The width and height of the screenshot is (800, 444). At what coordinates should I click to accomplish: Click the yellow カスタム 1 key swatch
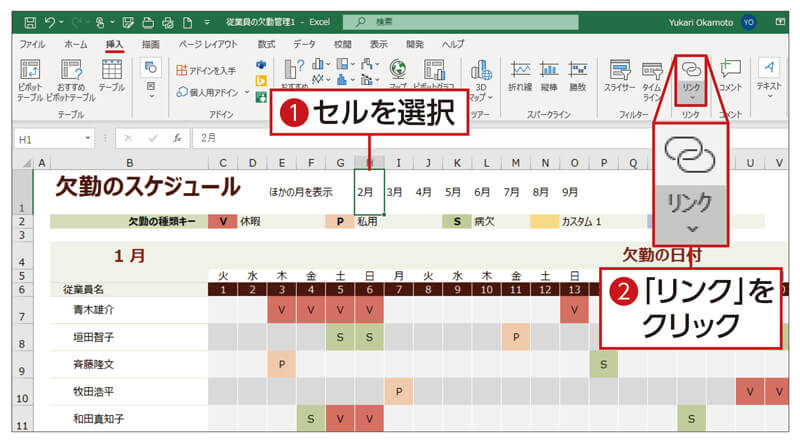click(x=545, y=221)
